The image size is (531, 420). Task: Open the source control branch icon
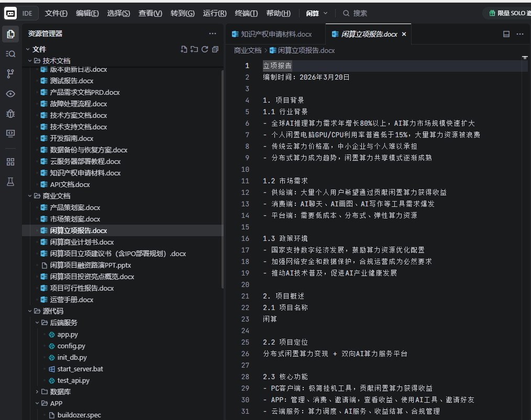(10, 74)
